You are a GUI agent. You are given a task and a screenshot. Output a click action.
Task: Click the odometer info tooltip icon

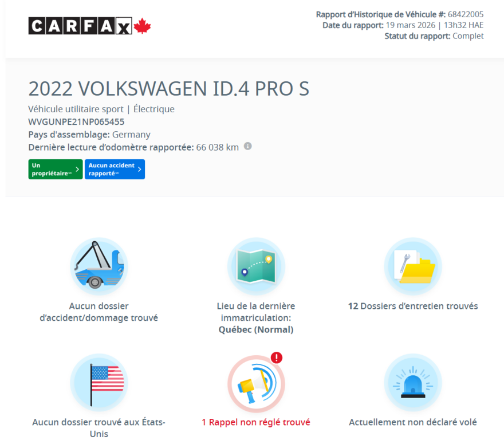[x=247, y=146]
